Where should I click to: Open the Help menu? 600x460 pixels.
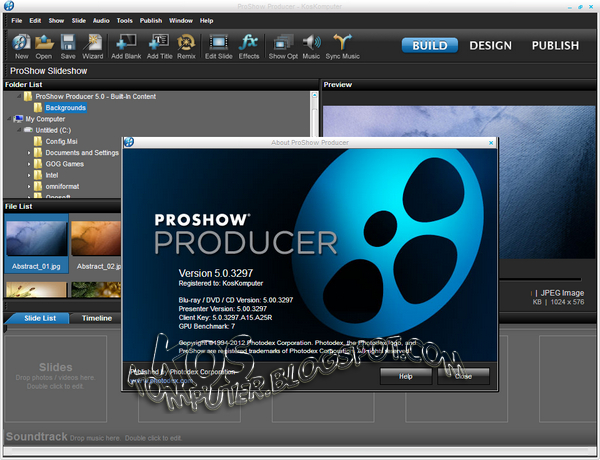coord(206,21)
